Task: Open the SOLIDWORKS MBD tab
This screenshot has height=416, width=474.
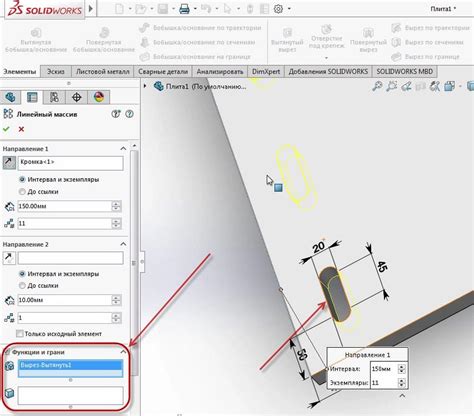Action: tap(404, 72)
